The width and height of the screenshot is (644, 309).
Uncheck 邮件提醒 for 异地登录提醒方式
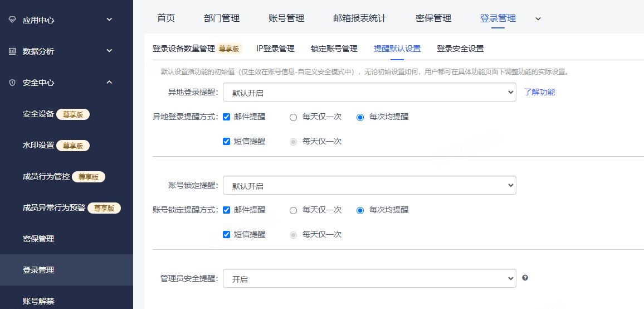[x=226, y=117]
